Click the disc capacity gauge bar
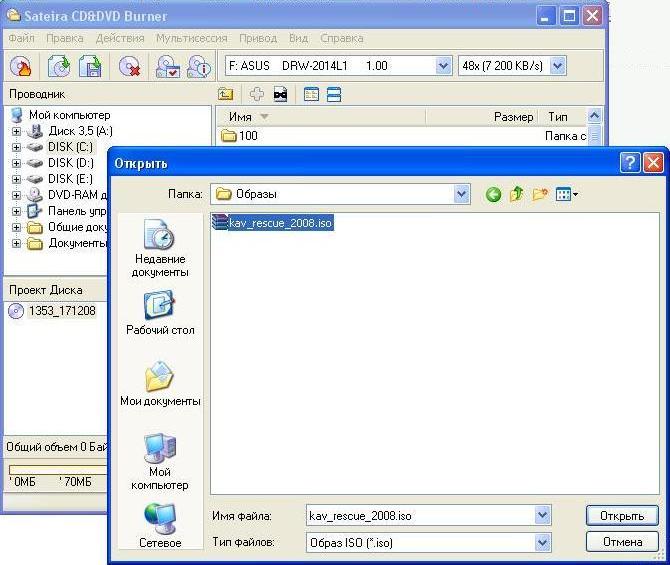This screenshot has width=670, height=565. click(x=58, y=469)
